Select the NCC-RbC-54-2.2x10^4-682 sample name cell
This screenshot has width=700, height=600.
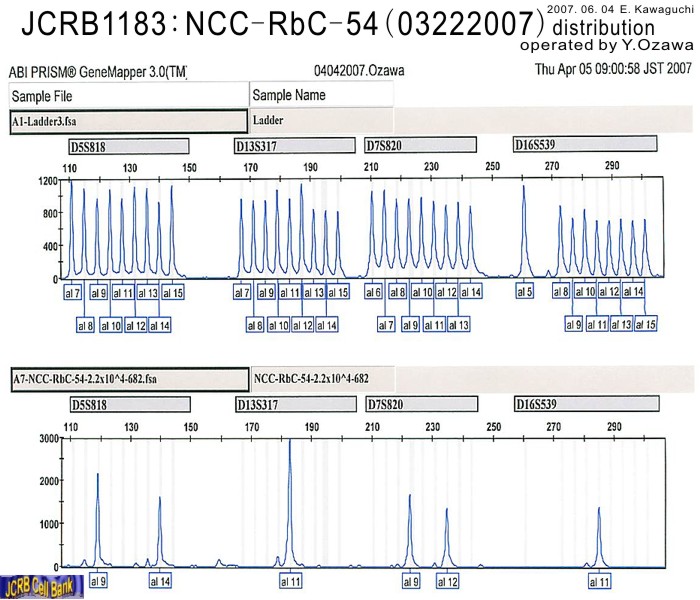coord(320,380)
